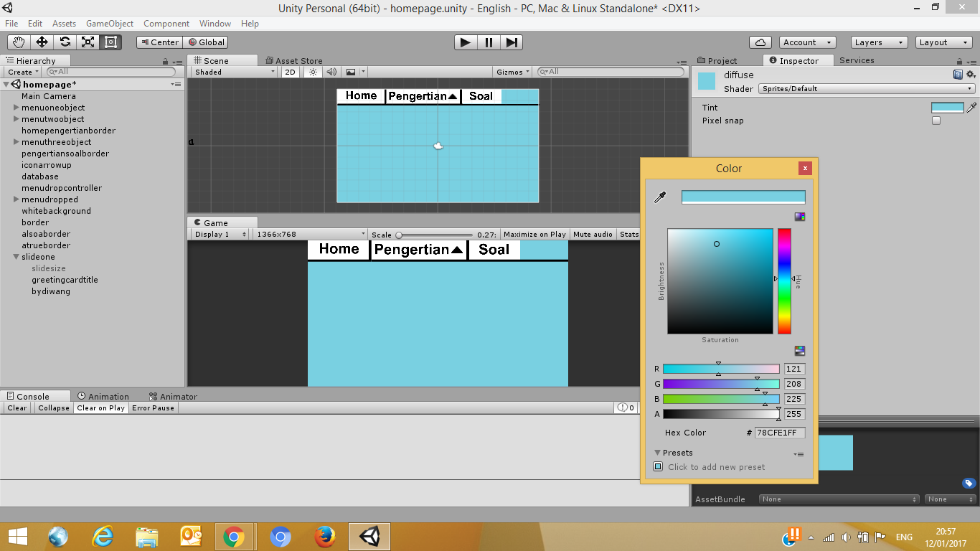Open File Explorer from taskbar
Viewport: 980px width, 551px height.
(x=147, y=537)
